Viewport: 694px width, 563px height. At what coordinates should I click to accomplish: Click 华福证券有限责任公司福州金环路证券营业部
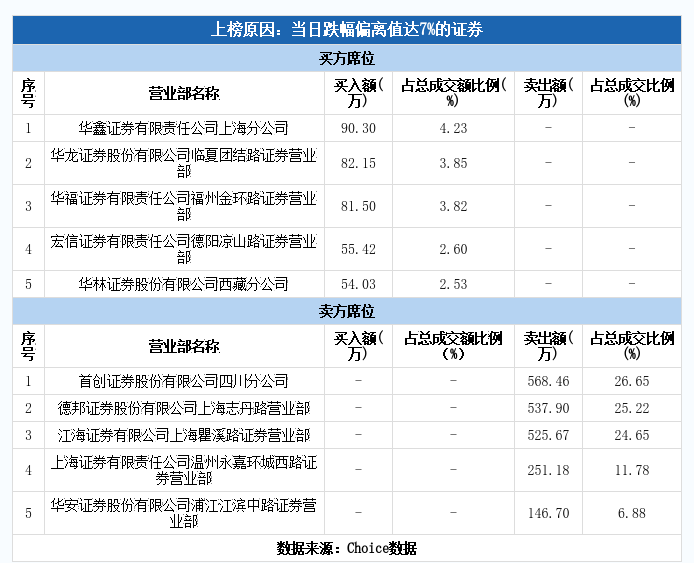[184, 206]
